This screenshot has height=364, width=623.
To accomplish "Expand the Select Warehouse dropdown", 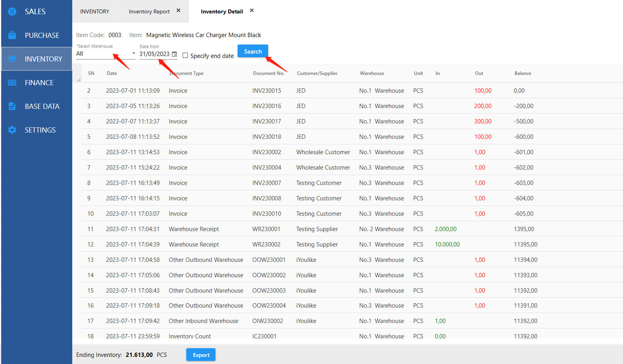I will [133, 54].
